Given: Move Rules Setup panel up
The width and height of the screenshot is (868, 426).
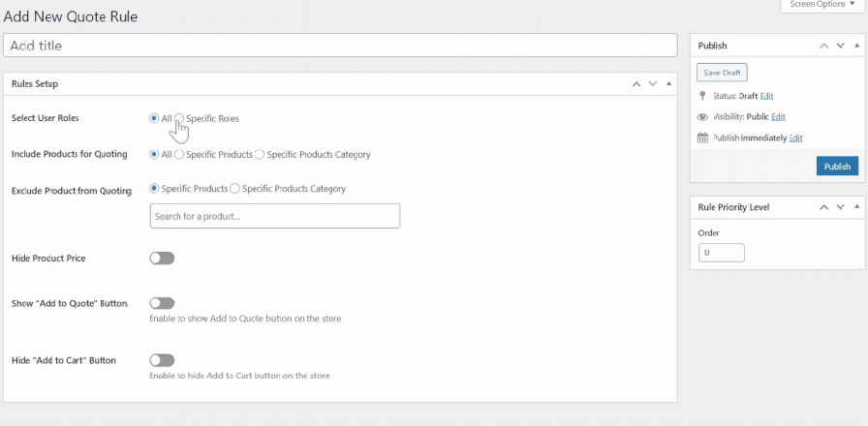Looking at the screenshot, I should 636,84.
